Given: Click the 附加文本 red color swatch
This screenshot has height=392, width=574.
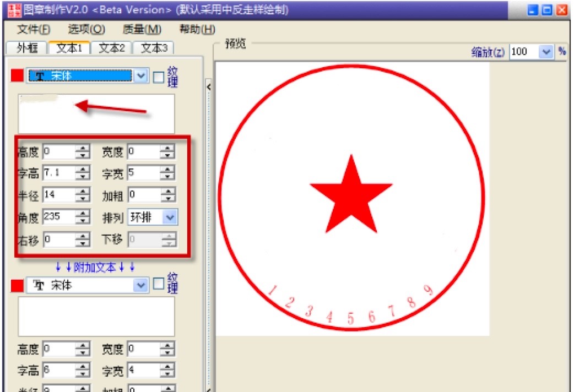Looking at the screenshot, I should click(17, 285).
